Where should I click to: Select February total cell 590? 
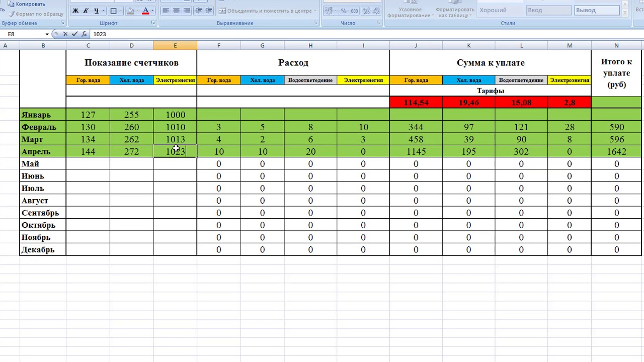pos(616,127)
